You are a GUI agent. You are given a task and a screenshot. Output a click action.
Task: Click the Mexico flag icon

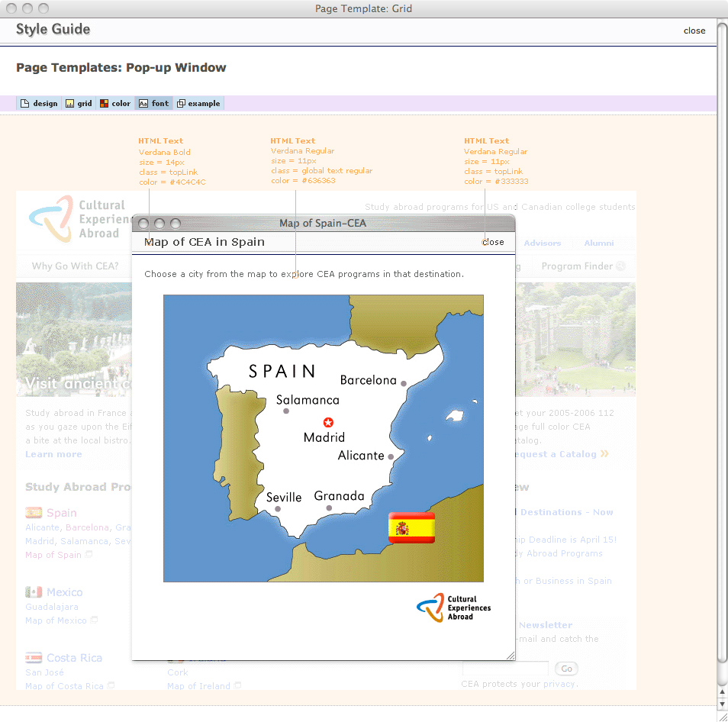pyautogui.click(x=34, y=592)
